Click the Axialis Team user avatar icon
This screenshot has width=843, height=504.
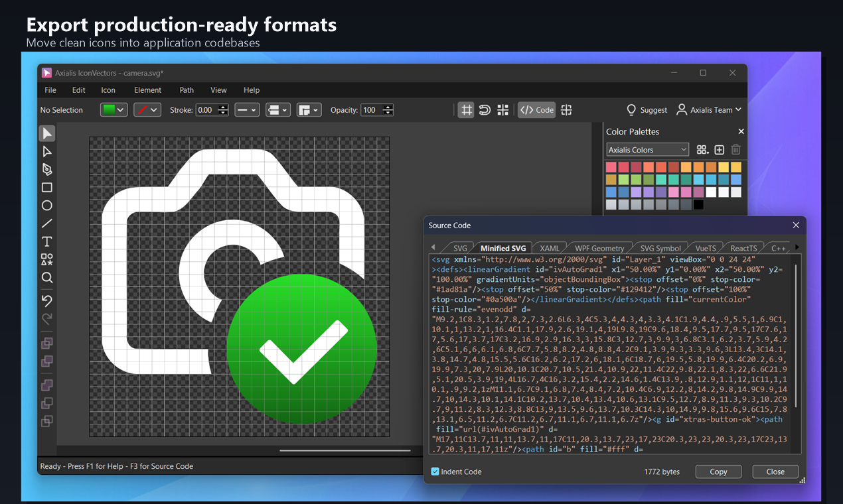tap(682, 110)
